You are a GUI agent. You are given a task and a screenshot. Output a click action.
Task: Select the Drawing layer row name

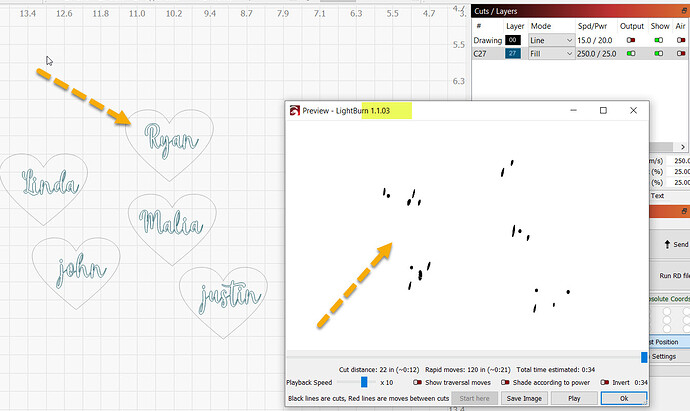(x=488, y=40)
